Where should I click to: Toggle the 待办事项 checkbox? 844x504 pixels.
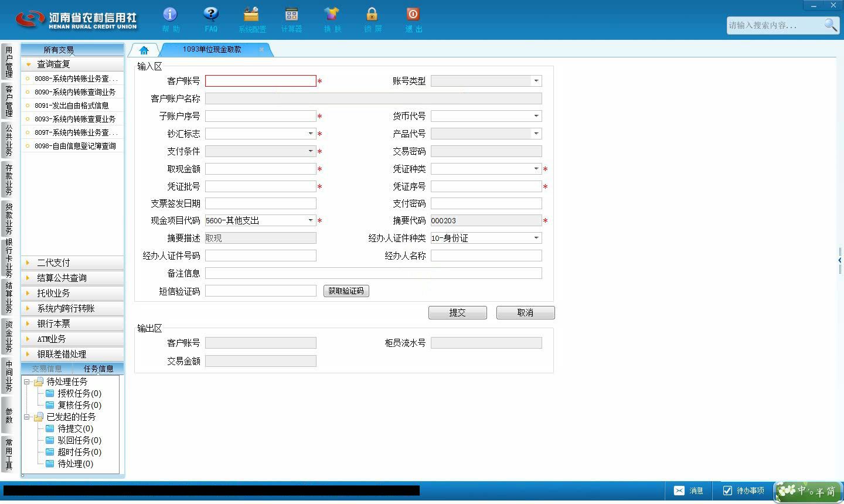point(727,491)
